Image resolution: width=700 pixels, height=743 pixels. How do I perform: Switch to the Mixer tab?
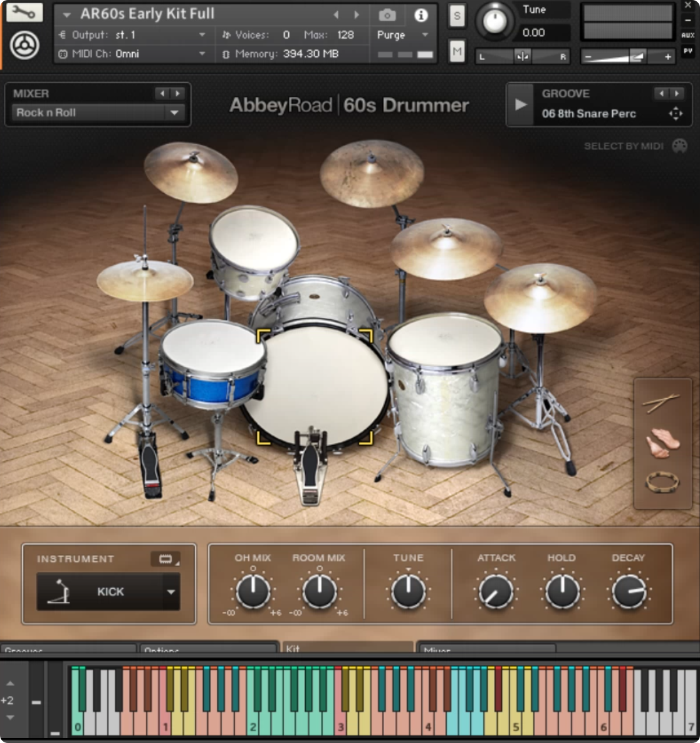(486, 649)
